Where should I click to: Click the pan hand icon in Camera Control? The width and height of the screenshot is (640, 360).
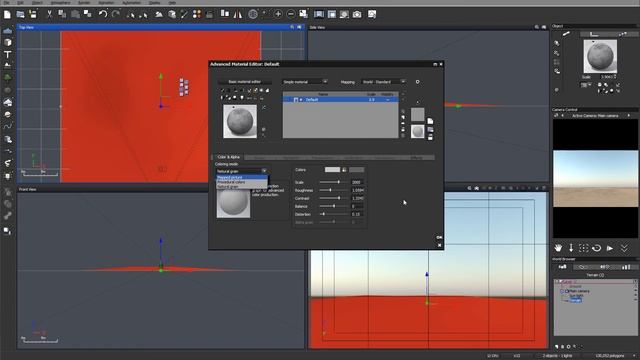(558, 248)
